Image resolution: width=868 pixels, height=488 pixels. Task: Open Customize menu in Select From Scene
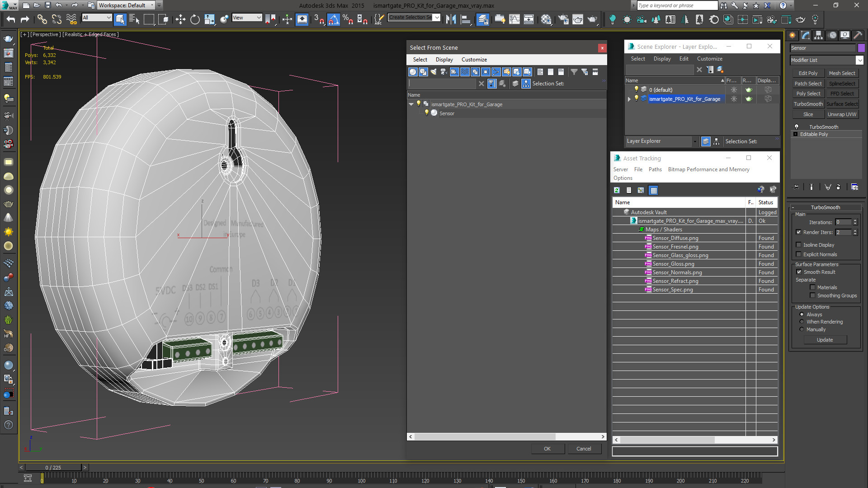[x=474, y=60]
